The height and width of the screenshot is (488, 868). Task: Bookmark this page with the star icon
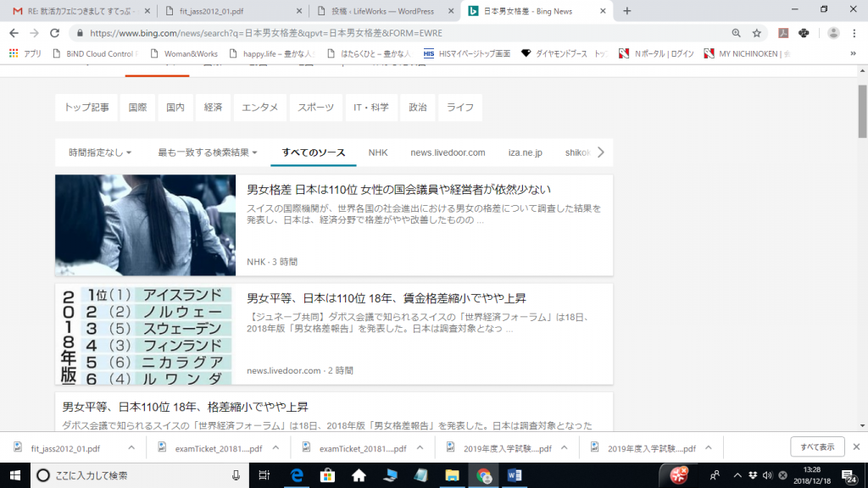pyautogui.click(x=756, y=33)
